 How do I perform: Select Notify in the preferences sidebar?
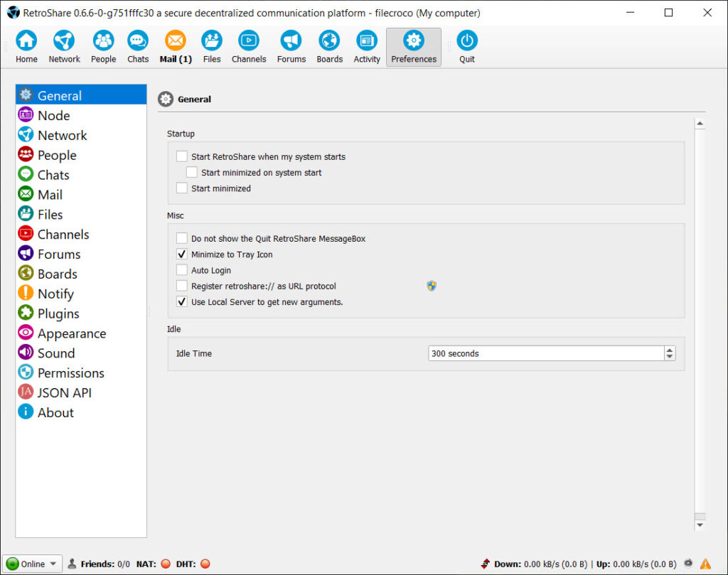81,294
